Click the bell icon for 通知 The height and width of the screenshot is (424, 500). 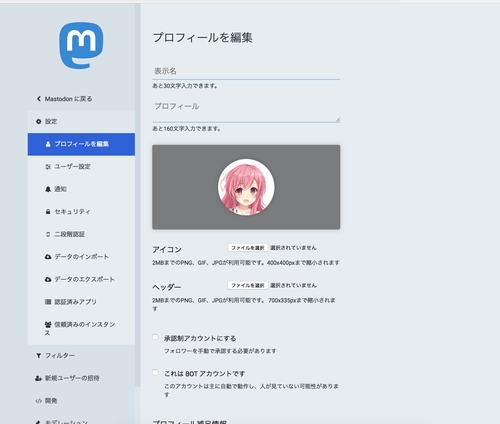(x=48, y=189)
